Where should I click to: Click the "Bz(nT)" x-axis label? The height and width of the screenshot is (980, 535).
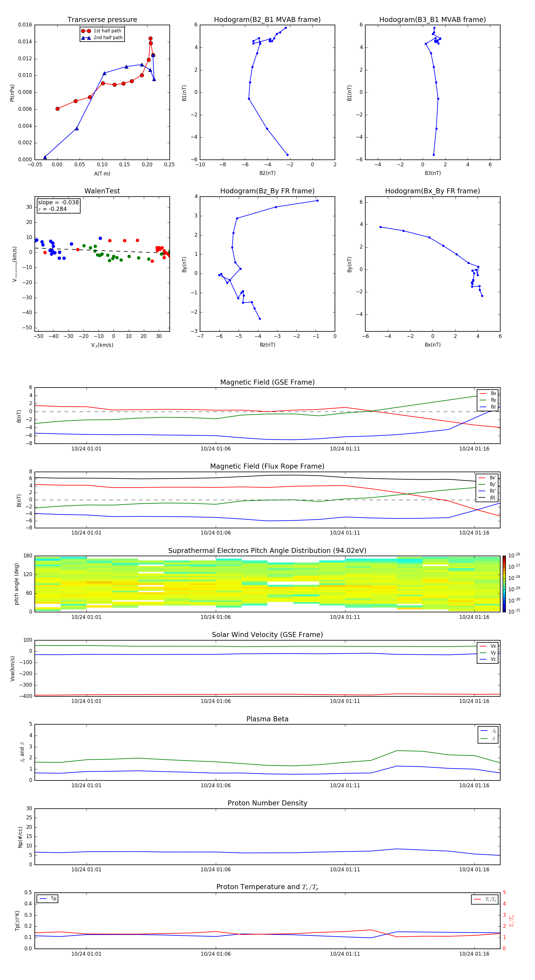click(x=267, y=345)
